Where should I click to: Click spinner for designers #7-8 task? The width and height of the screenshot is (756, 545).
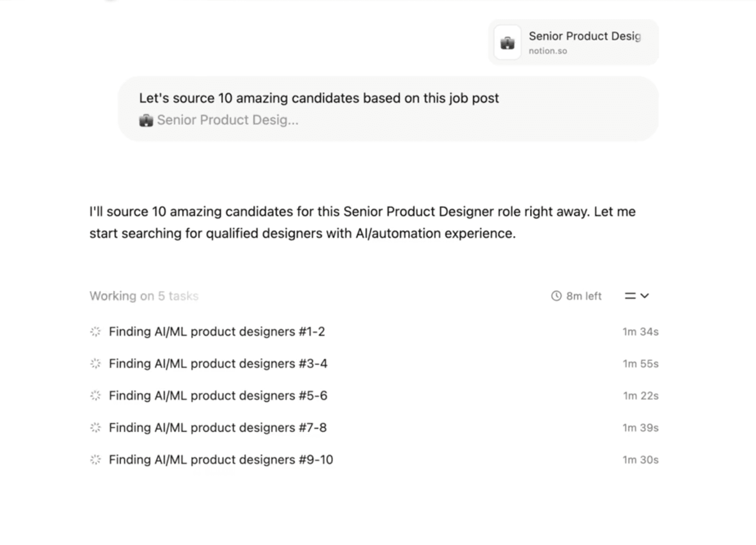[x=95, y=428]
